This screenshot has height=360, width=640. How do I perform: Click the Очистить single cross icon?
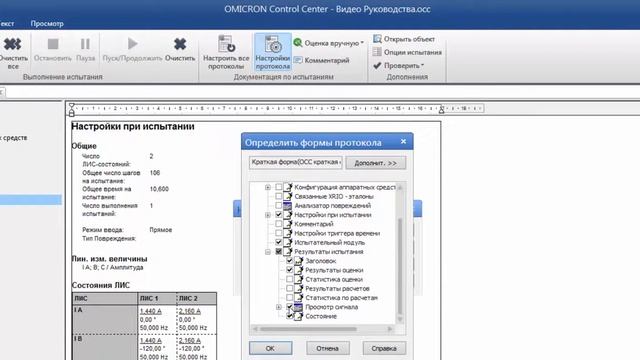(x=180, y=44)
